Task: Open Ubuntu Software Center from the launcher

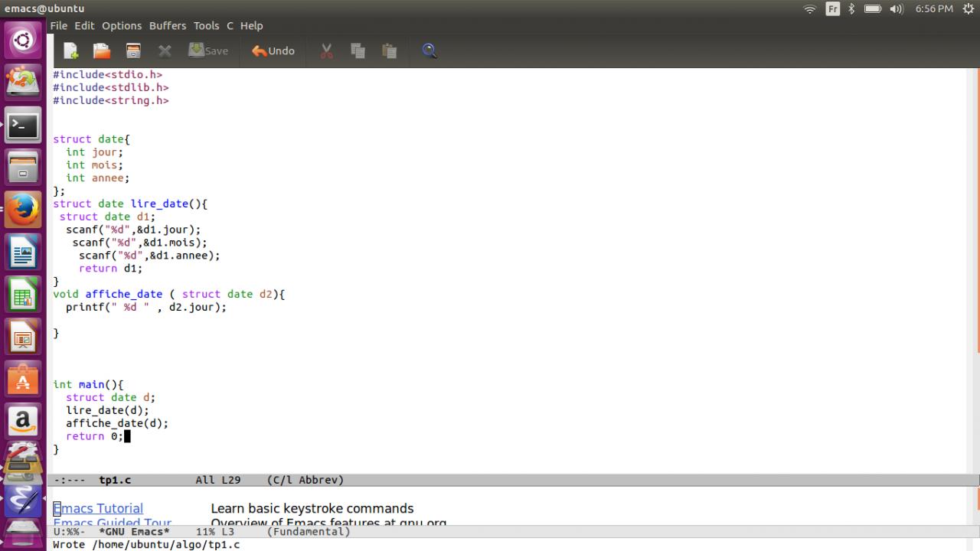Action: tap(23, 379)
